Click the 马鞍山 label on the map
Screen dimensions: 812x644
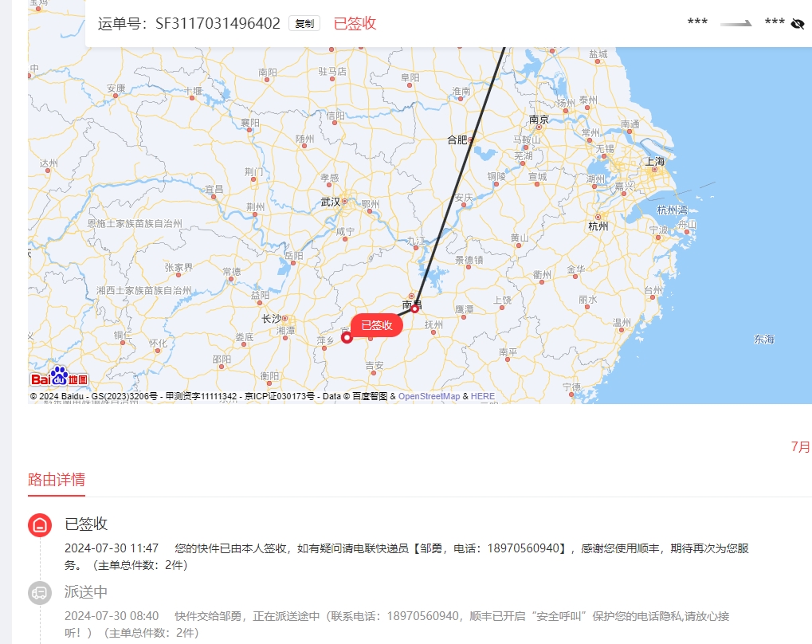coord(527,139)
